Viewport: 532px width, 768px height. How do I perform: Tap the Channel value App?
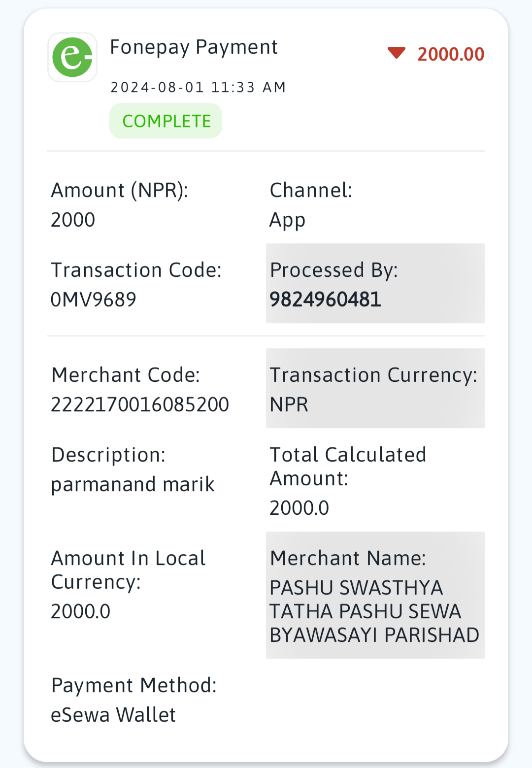click(288, 221)
